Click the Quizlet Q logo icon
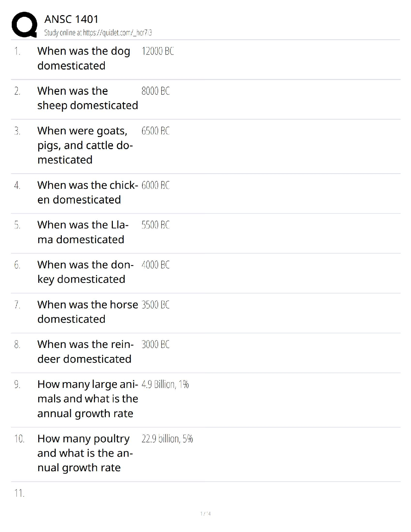Image resolution: width=411 pixels, height=532 pixels. coord(24,25)
